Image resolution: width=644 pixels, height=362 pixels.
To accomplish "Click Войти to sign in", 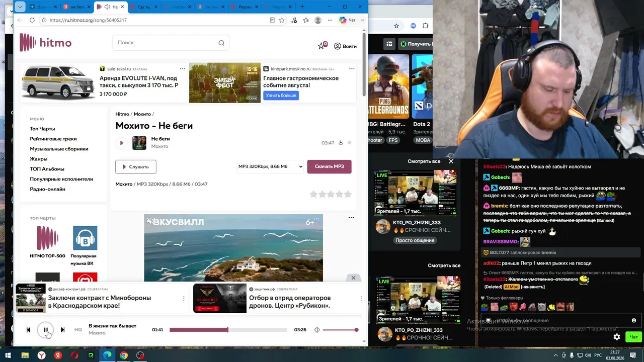I will tap(345, 46).
